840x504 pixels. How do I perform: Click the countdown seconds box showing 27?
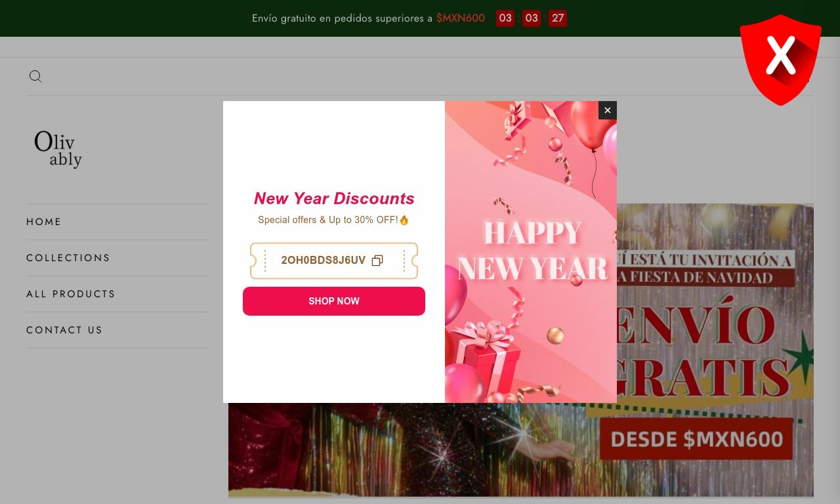pyautogui.click(x=558, y=18)
